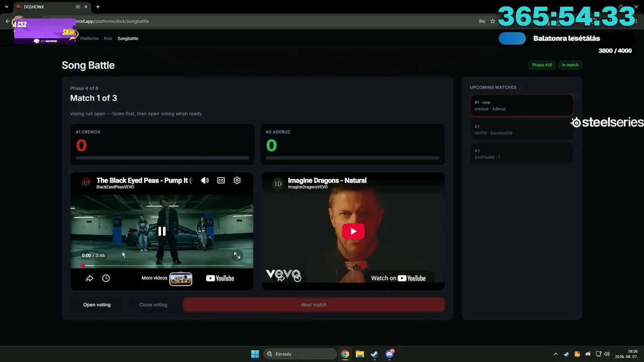Click the In match status badge

click(x=570, y=65)
